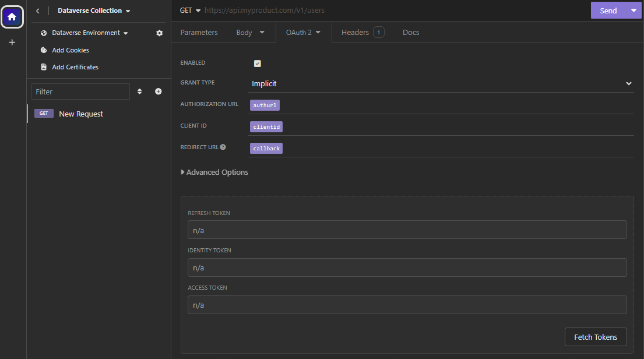Image resolution: width=644 pixels, height=359 pixels.
Task: Open Add Cookies via the cookie icon
Action: click(x=43, y=50)
